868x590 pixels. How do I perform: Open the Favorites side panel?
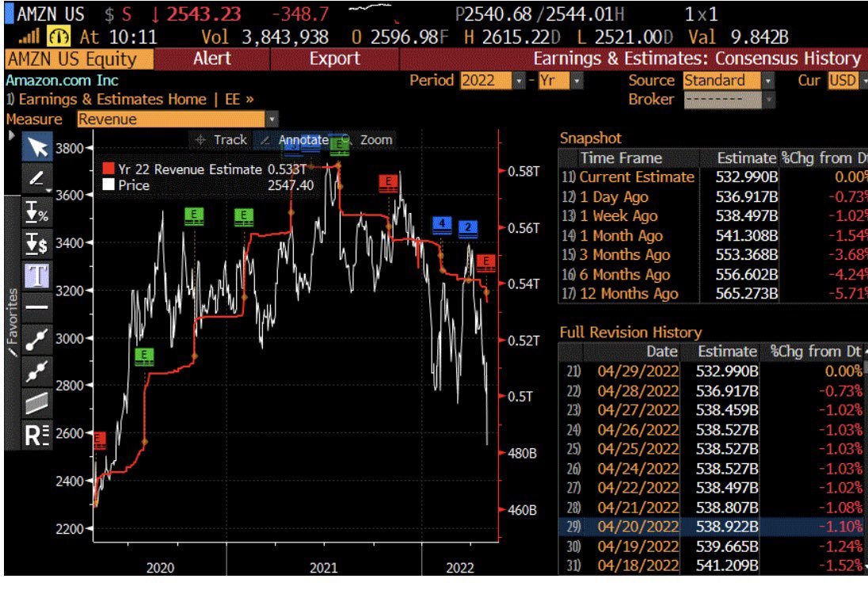12,324
